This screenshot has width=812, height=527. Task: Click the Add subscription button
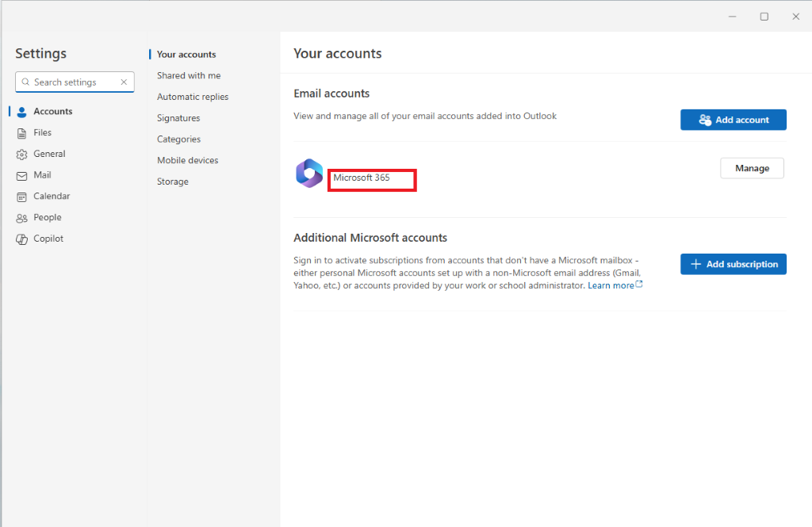click(733, 264)
